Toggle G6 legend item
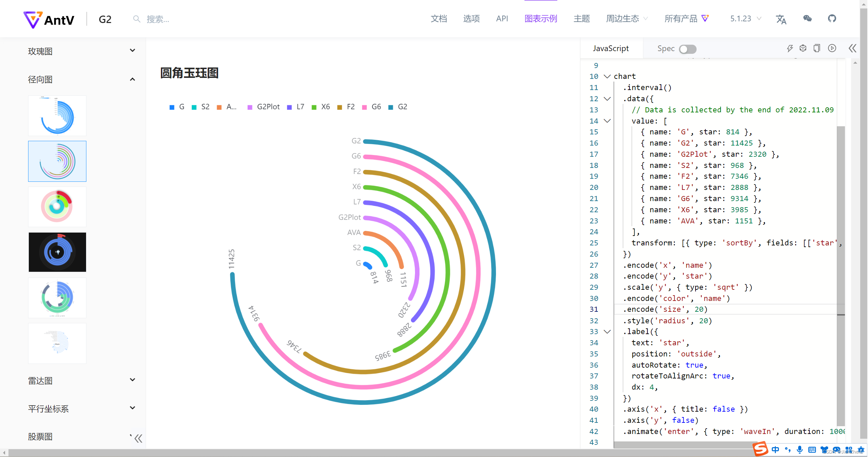Viewport: 868px width, 457px height. click(372, 107)
